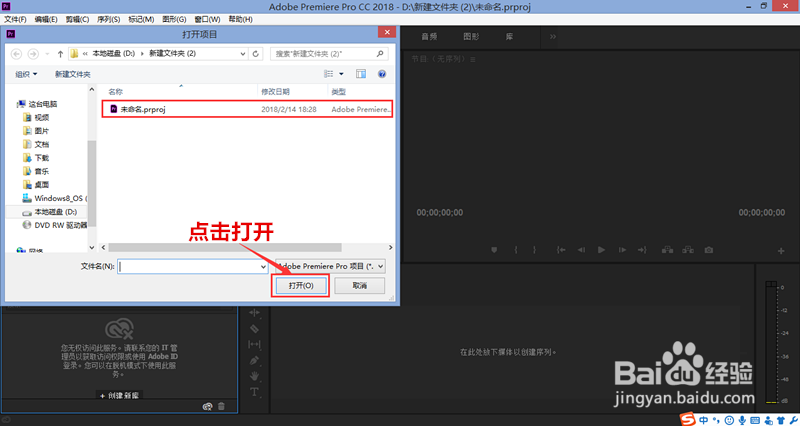The image size is (800, 426).
Task: Go to Out point in Program monitor
Action: pos(642,250)
